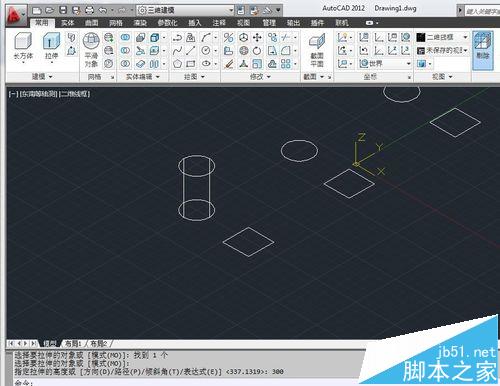This screenshot has width=500, height=386.
Task: Click the Undo arrow icon
Action: (103, 10)
